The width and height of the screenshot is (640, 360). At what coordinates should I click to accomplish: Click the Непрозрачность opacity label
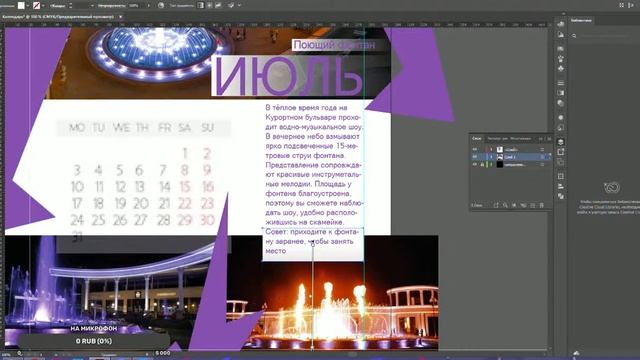[x=111, y=6]
